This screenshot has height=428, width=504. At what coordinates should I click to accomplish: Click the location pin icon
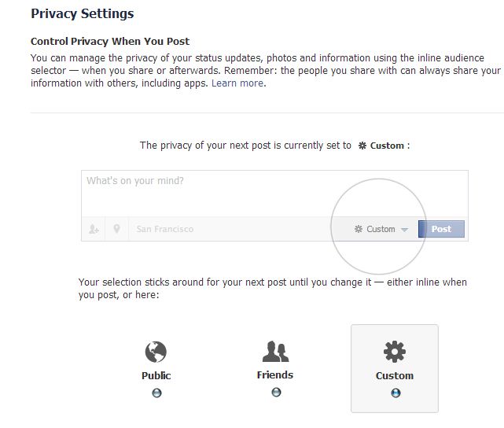coord(117,229)
